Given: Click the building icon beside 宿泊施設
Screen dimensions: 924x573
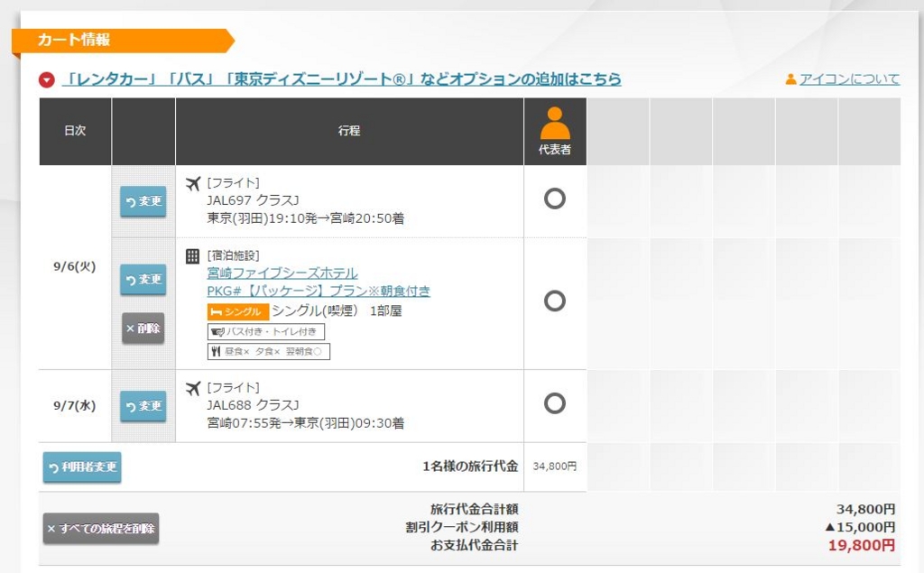Looking at the screenshot, I should (194, 254).
